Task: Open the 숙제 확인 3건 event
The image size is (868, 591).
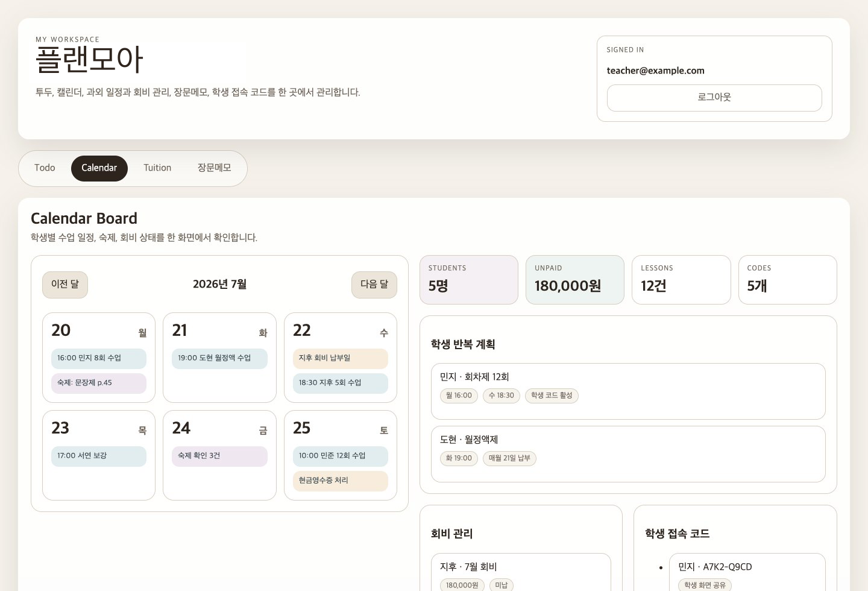Action: click(219, 456)
